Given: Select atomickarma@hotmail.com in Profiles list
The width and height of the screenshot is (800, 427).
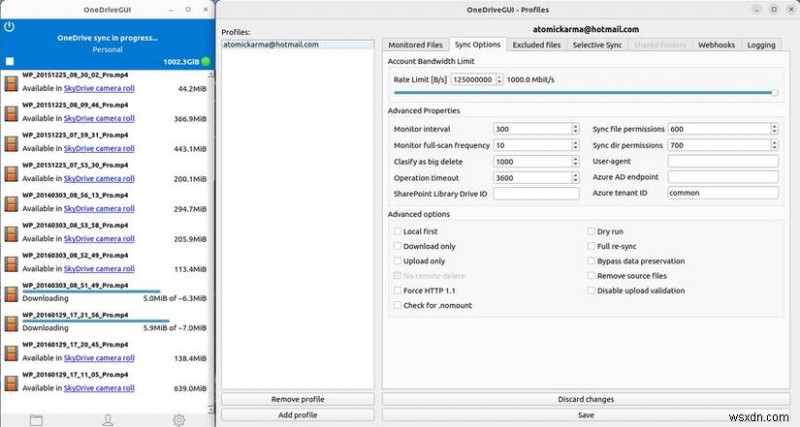Looking at the screenshot, I should (x=298, y=45).
